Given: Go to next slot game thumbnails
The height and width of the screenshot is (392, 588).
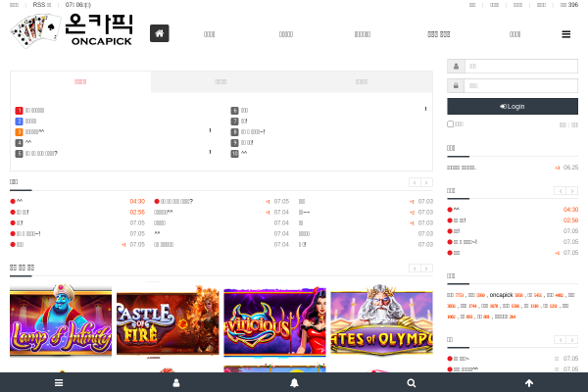Looking at the screenshot, I should click(x=426, y=269).
